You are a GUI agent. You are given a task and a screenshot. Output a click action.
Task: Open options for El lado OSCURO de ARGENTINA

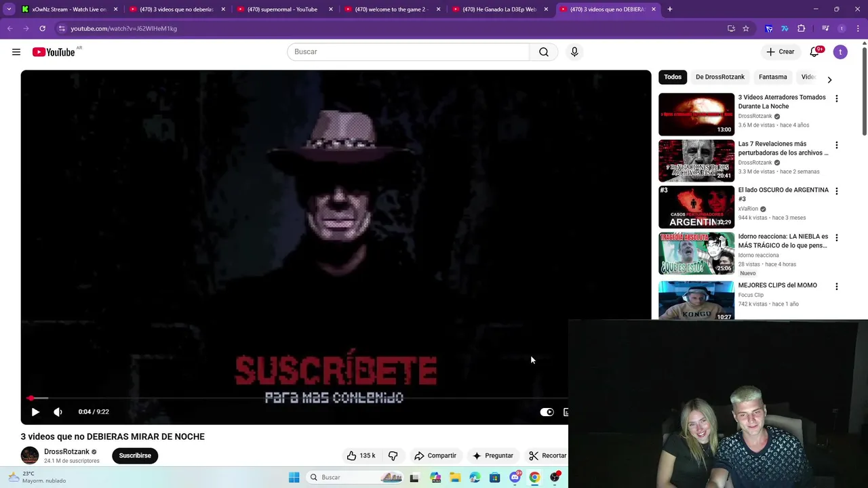pos(837,191)
